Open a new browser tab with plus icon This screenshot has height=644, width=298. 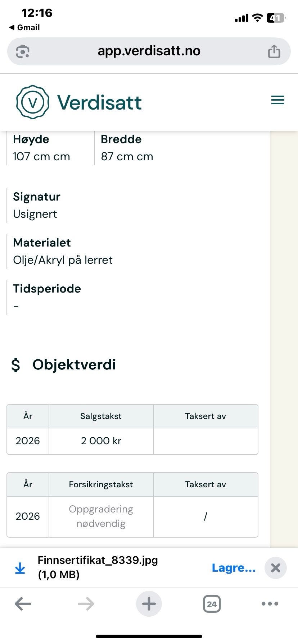(x=149, y=604)
